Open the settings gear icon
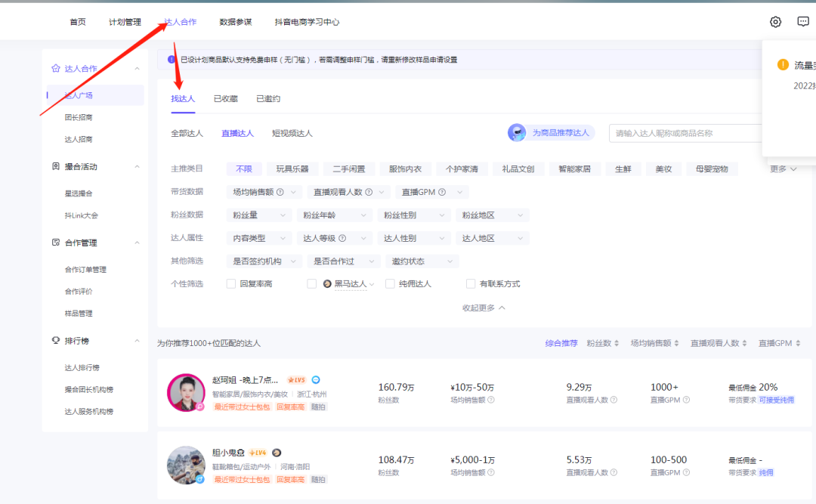Viewport: 816px width, 504px height. click(x=775, y=22)
